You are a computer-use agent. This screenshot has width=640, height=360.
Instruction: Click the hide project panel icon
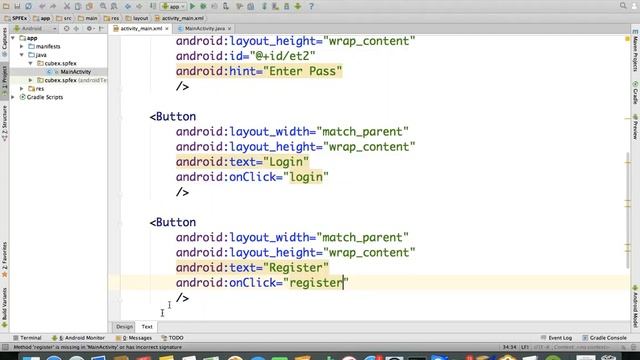(101, 29)
